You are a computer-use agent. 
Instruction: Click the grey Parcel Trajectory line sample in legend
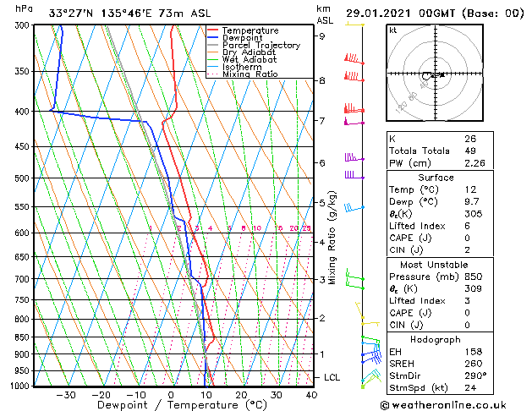(212, 45)
